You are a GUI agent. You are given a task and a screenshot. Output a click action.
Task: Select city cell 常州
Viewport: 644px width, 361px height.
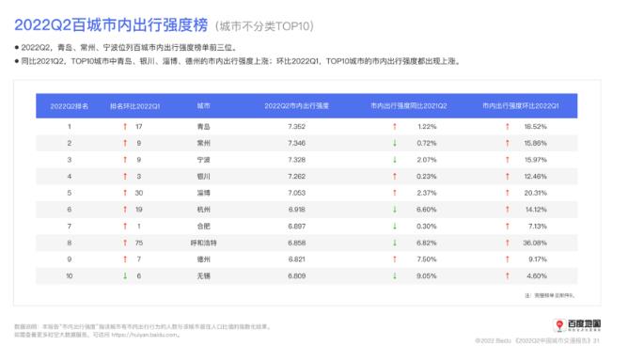pyautogui.click(x=203, y=143)
